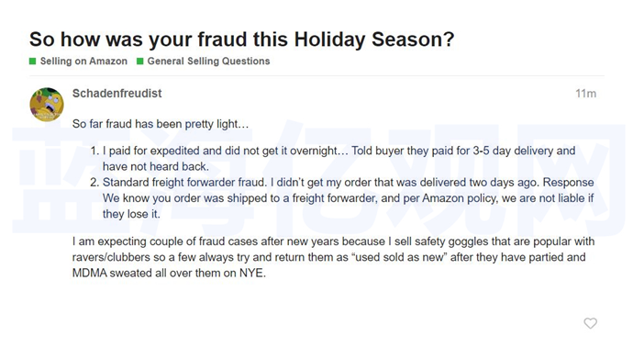Click the '1.' list number marker
644x359 pixels.
point(94,151)
